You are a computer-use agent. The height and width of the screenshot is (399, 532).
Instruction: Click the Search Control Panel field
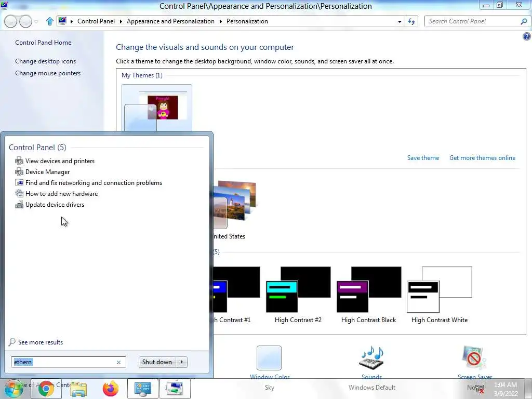coord(473,21)
